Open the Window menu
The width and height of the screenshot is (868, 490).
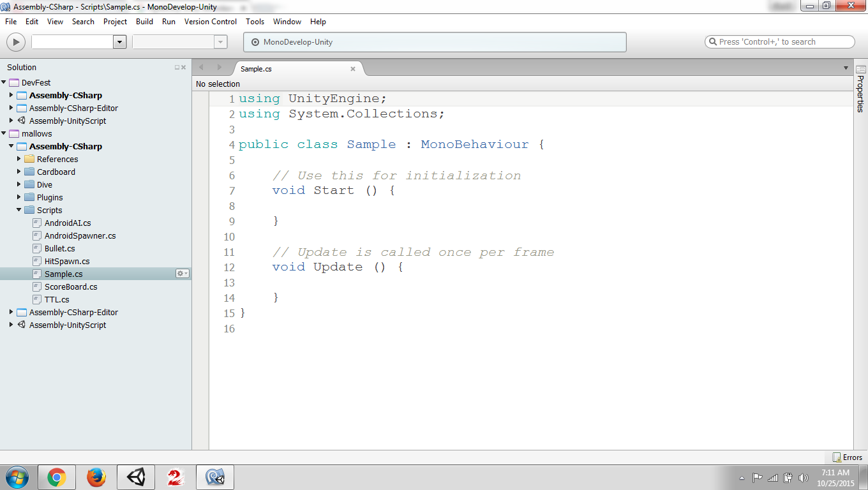[287, 22]
